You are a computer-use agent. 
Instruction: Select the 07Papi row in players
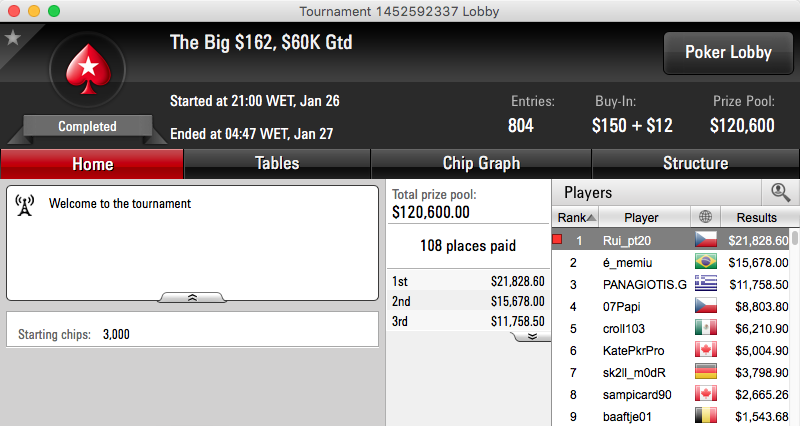671,306
